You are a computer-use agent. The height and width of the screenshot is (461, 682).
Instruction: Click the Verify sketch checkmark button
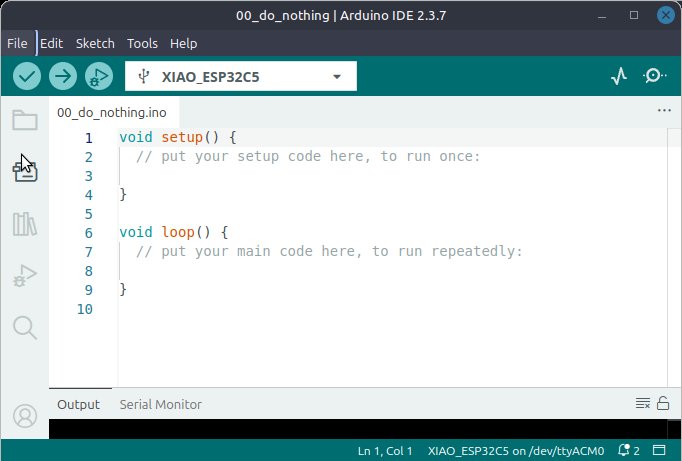27,77
